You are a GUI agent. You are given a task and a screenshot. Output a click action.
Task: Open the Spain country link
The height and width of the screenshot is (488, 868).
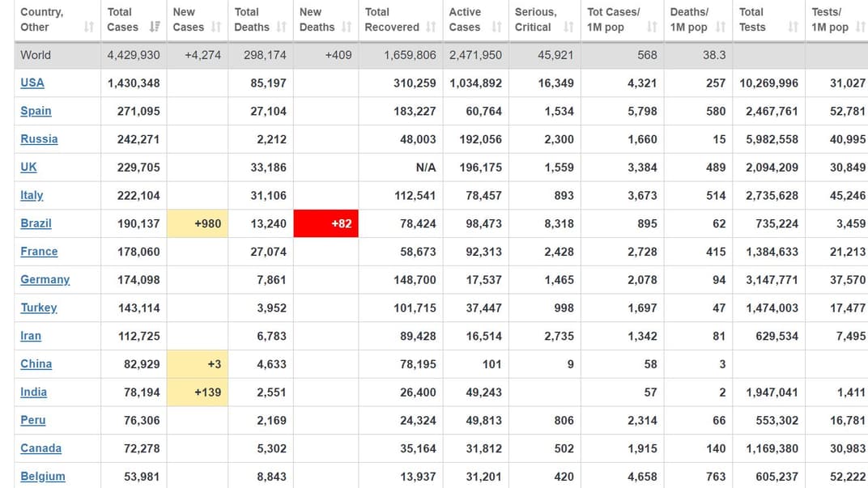36,111
